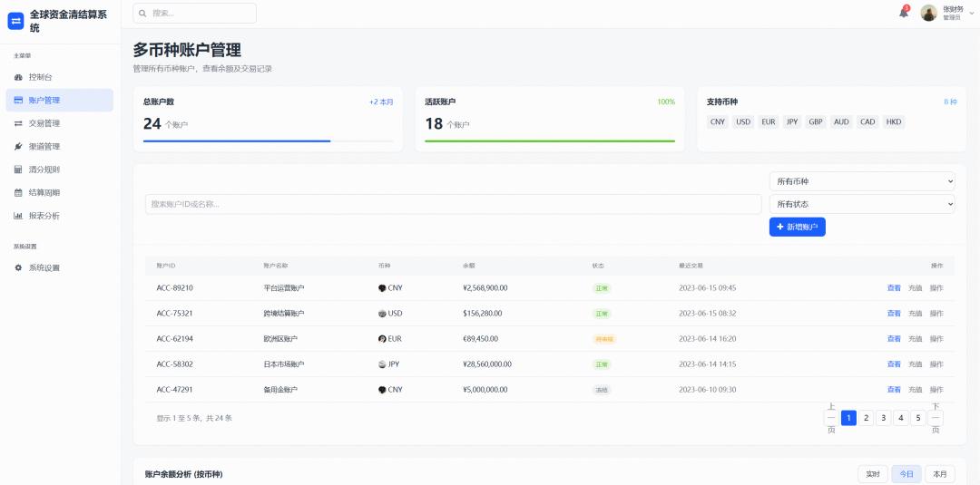Viewport: 980px width, 485px height.
Task: Switch chart to 今日 view
Action: [x=906, y=474]
